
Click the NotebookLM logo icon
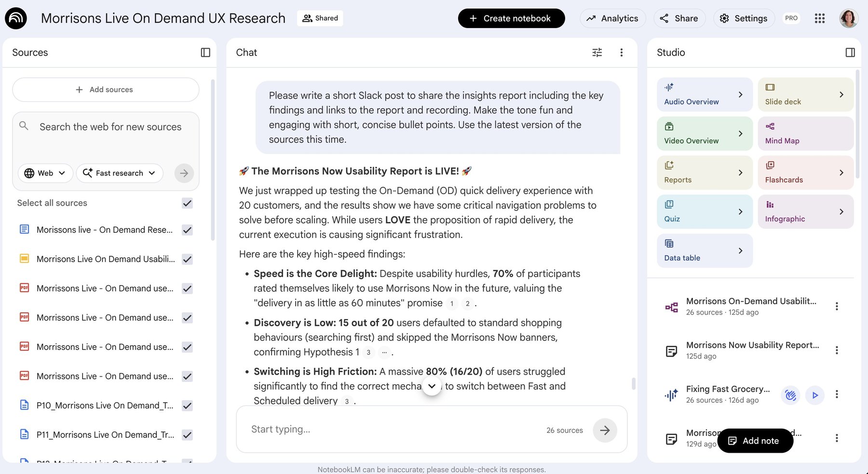click(x=16, y=18)
